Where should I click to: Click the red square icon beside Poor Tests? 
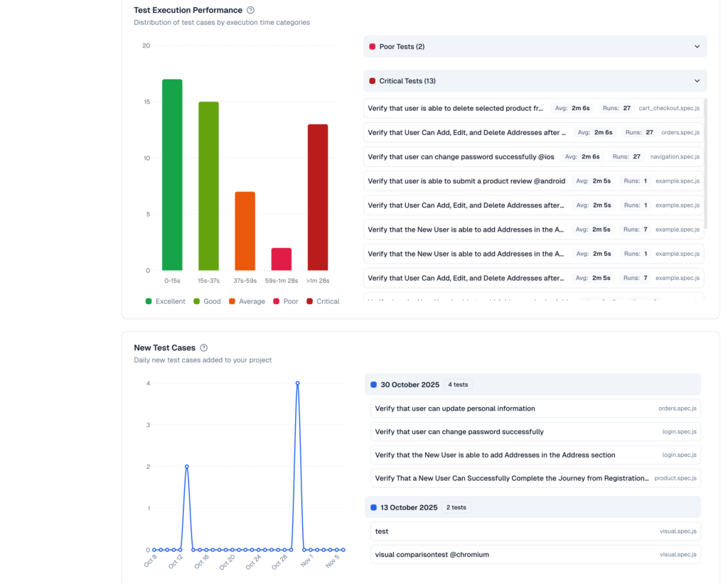click(x=372, y=47)
